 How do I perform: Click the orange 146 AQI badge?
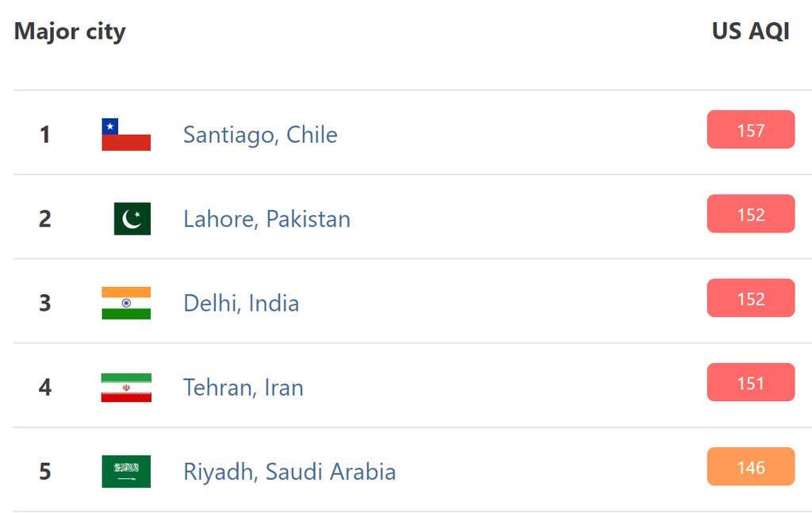[750, 467]
